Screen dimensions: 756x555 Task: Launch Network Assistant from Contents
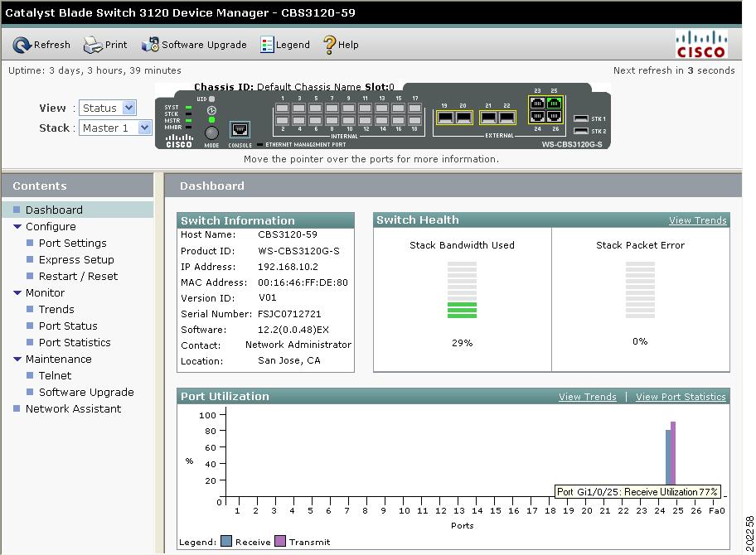tap(73, 409)
